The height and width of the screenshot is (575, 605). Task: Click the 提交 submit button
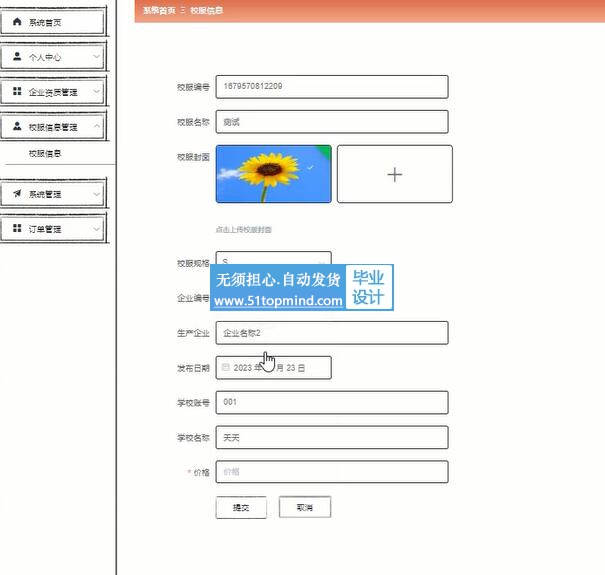click(x=241, y=507)
